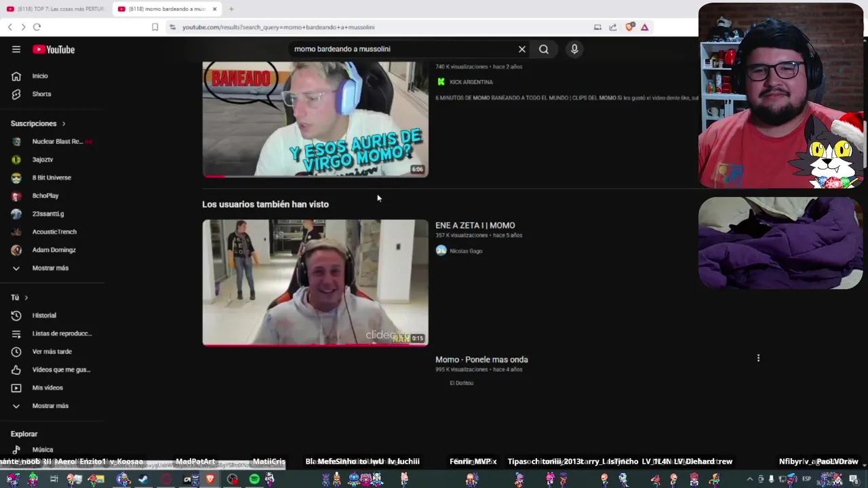Image resolution: width=868 pixels, height=488 pixels.
Task: Open Adam Domingz subscription channel
Action: tap(54, 250)
